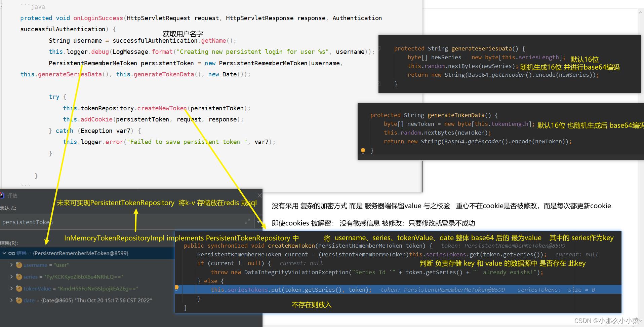Click generateSeriesData() in the dark snippet header
Viewport: 644px width, 327px height.
click(x=485, y=48)
